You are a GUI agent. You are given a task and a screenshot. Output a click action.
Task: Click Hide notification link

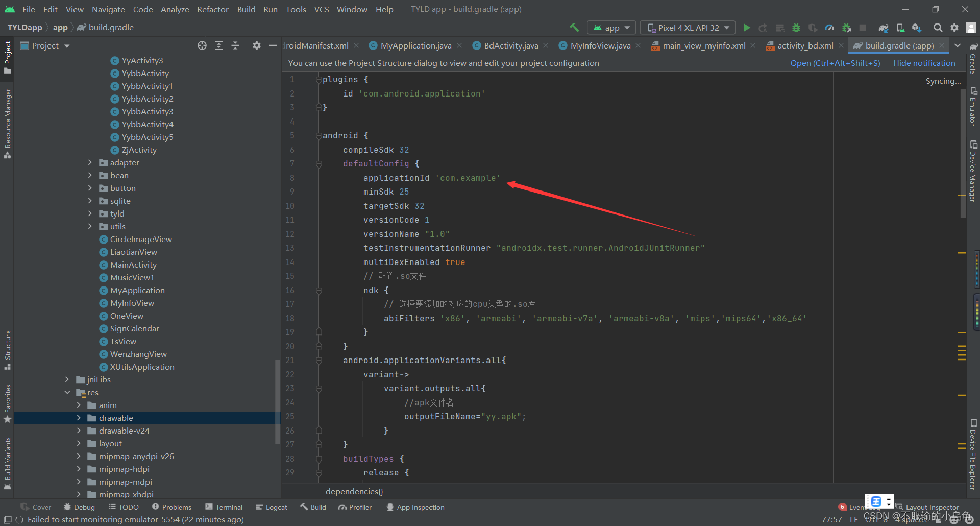(x=924, y=63)
